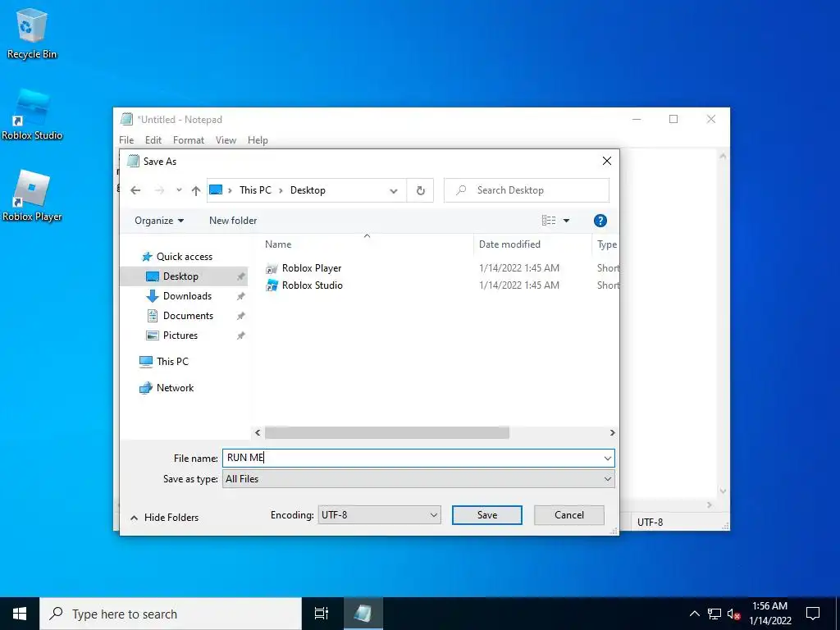Image resolution: width=840 pixels, height=630 pixels.
Task: Select Network in navigation pane
Action: [x=176, y=388]
